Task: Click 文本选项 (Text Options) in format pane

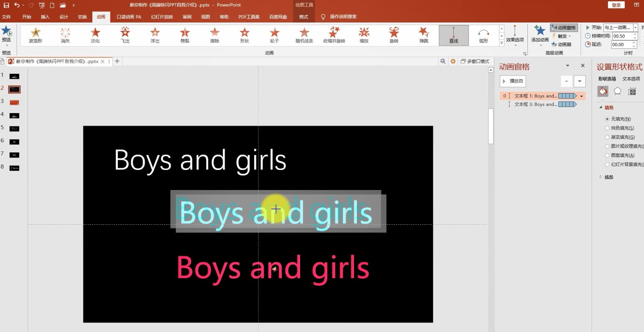Action: (x=631, y=79)
